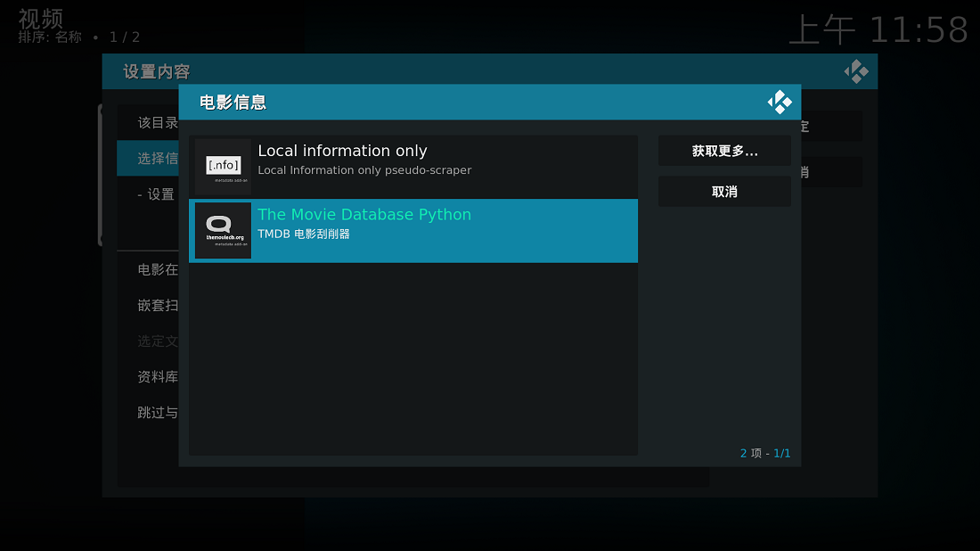Select the Local information only scraper
Viewport: 980px width, 551px height.
(x=413, y=167)
